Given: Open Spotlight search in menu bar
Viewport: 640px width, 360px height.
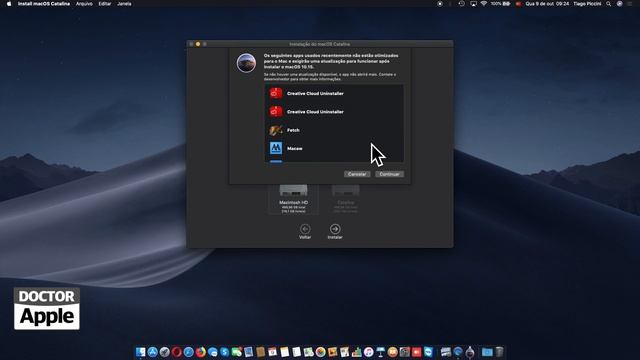Looking at the screenshot, I should tap(608, 4).
